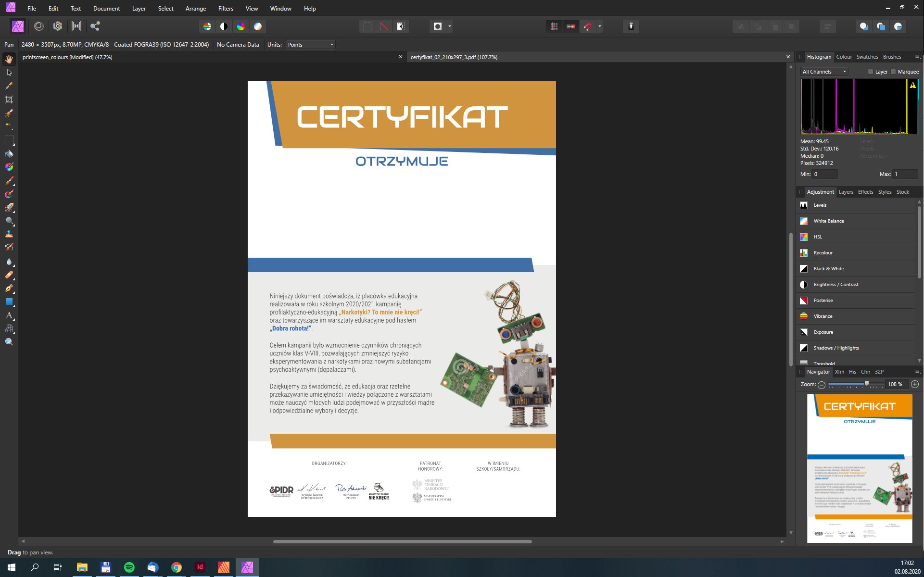Add a Levels adjustment

856,205
